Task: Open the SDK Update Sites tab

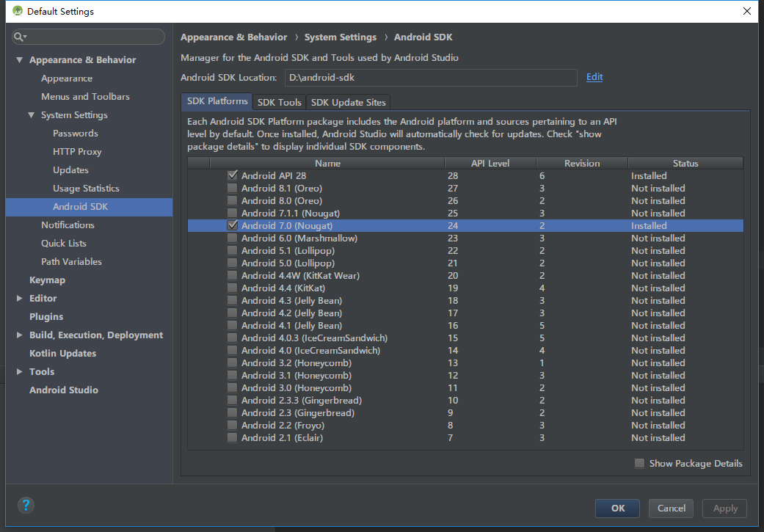Action: click(348, 103)
